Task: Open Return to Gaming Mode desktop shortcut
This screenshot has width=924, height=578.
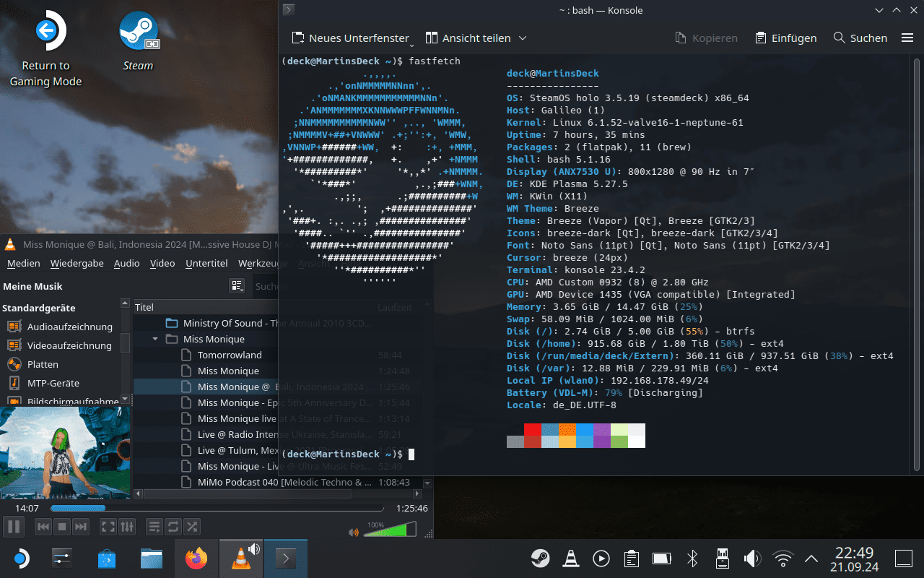Action: click(45, 48)
